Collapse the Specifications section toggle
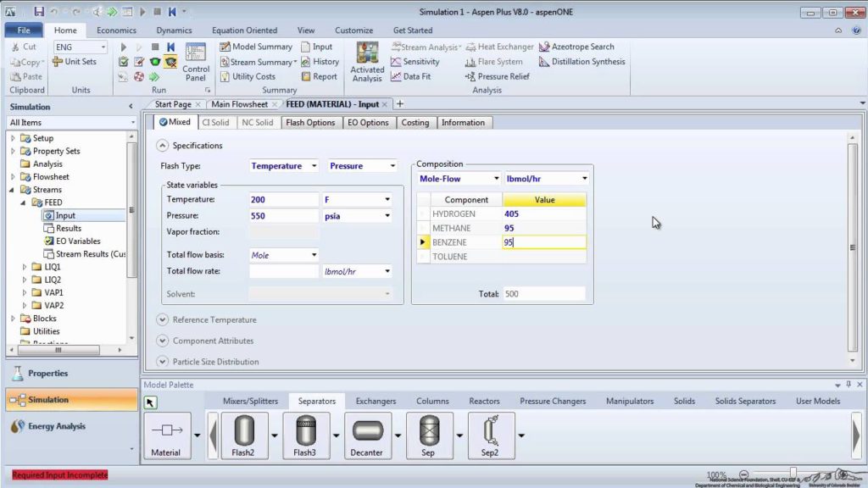Viewport: 868px width, 488px height. point(162,146)
